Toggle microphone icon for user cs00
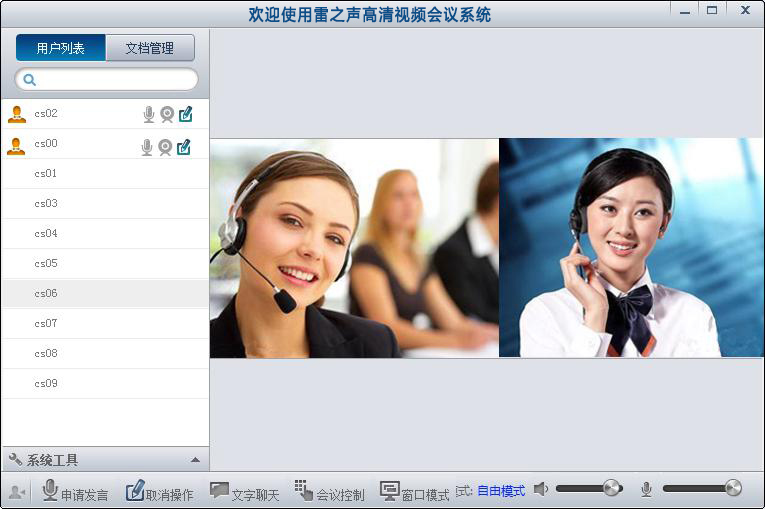 click(x=147, y=147)
